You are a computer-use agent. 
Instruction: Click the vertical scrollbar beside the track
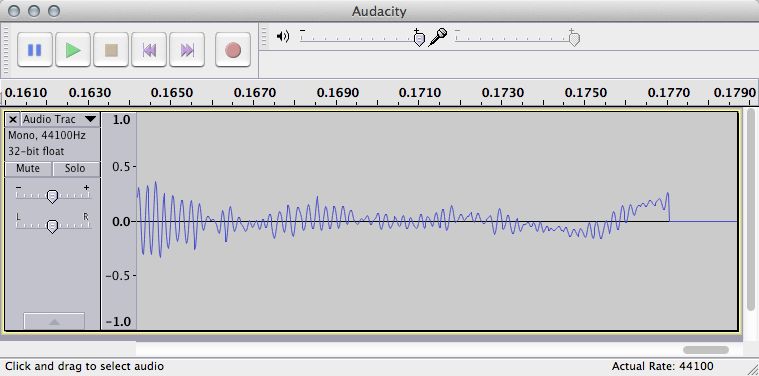pos(751,209)
